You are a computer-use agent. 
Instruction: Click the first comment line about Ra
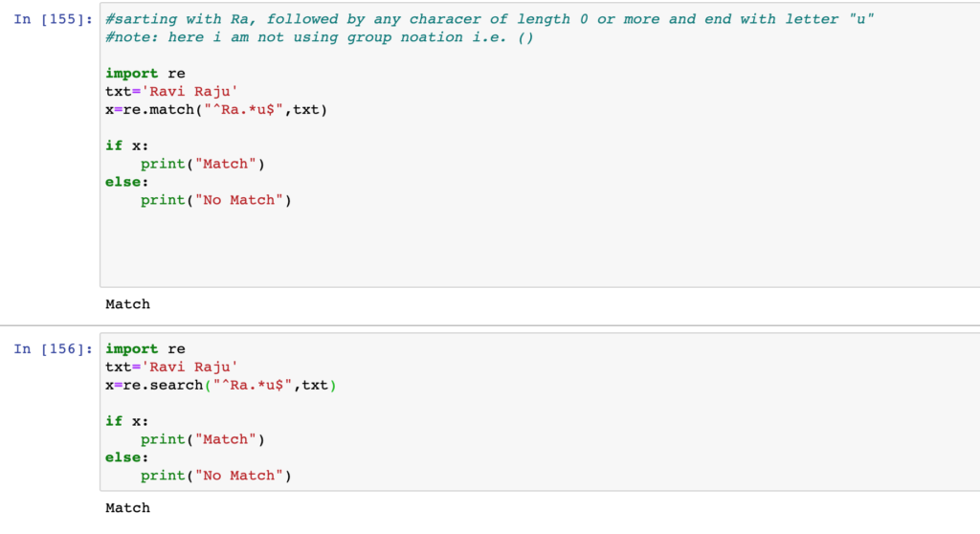(489, 19)
